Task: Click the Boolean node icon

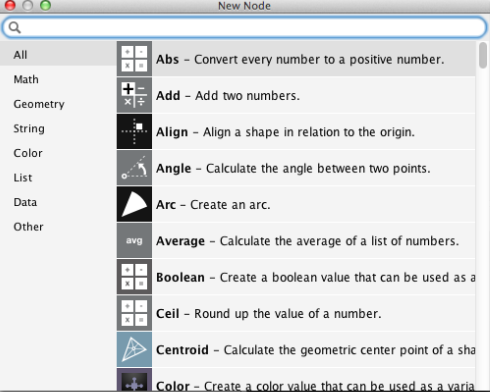Action: click(134, 277)
